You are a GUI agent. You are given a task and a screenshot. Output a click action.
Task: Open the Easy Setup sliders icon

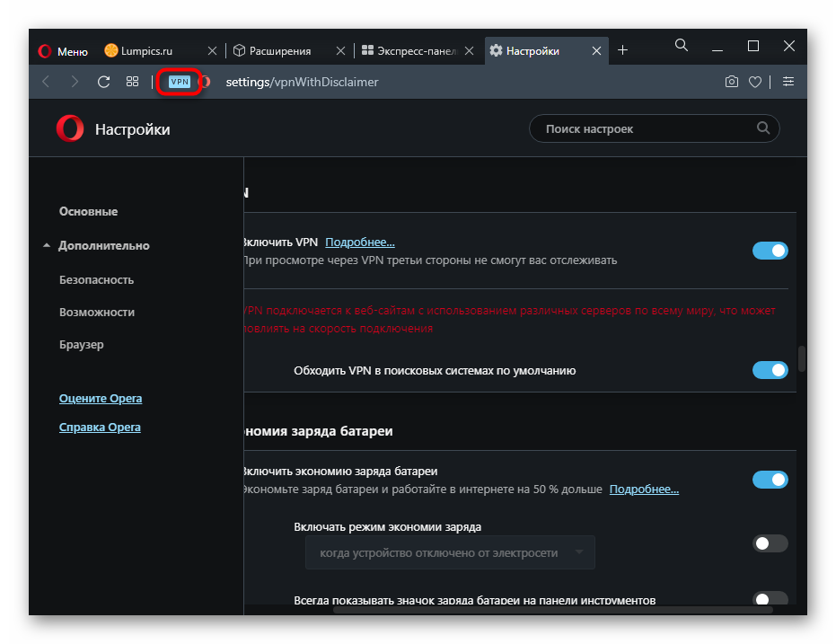[x=788, y=82]
